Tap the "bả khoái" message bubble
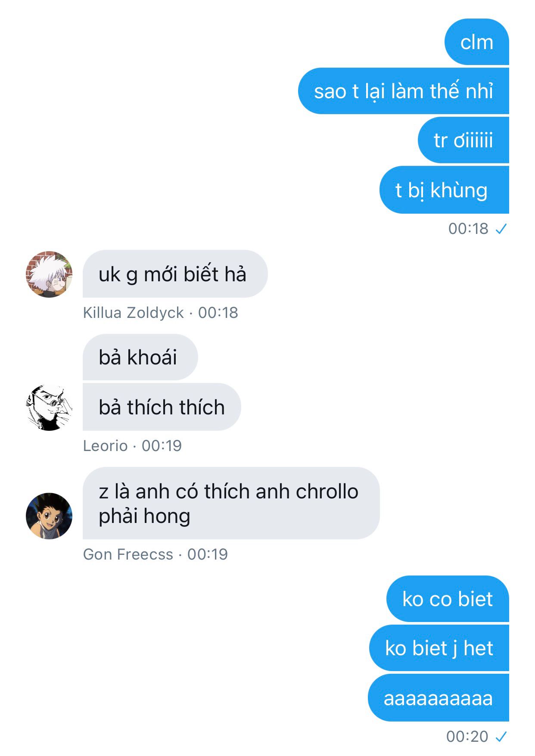This screenshot has height=756, width=535. (140, 357)
